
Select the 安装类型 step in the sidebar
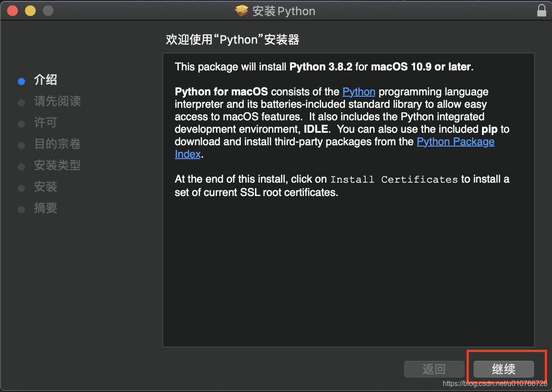(x=58, y=166)
